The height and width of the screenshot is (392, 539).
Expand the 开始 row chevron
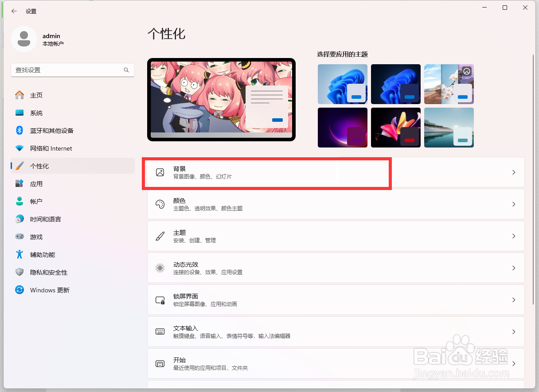coord(514,364)
